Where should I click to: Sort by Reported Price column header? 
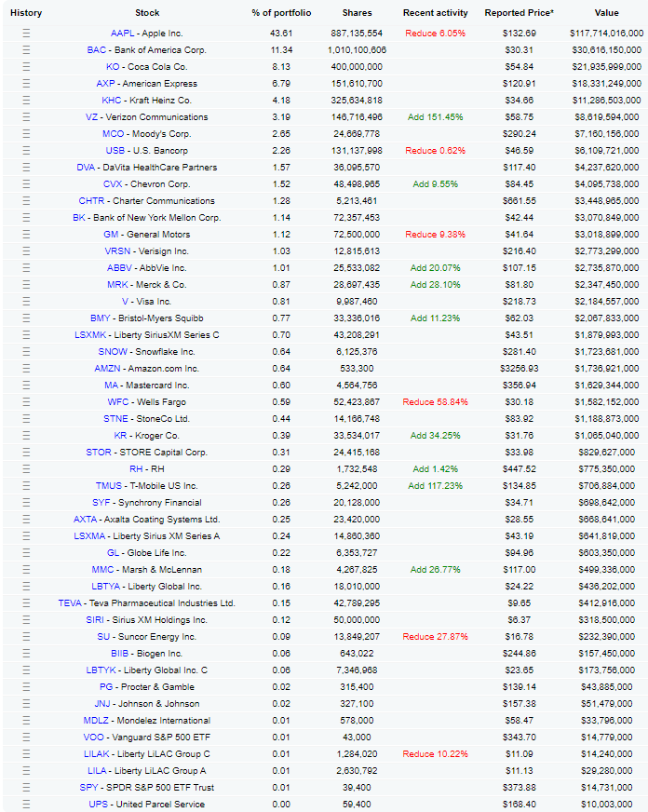coord(520,13)
